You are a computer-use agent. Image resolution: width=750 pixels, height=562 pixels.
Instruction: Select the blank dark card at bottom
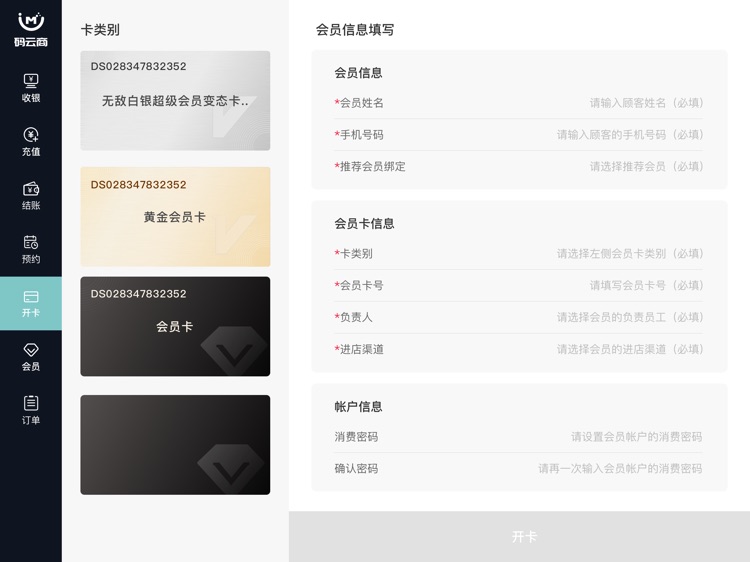pyautogui.click(x=175, y=445)
